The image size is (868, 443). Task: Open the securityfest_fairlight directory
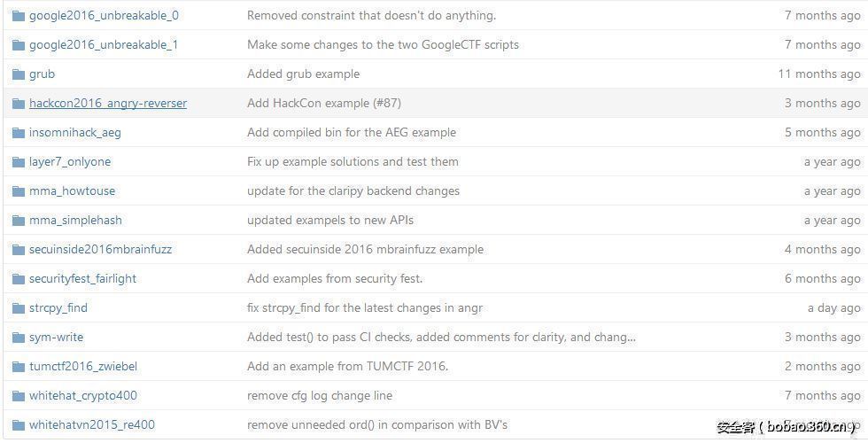pyautogui.click(x=82, y=279)
